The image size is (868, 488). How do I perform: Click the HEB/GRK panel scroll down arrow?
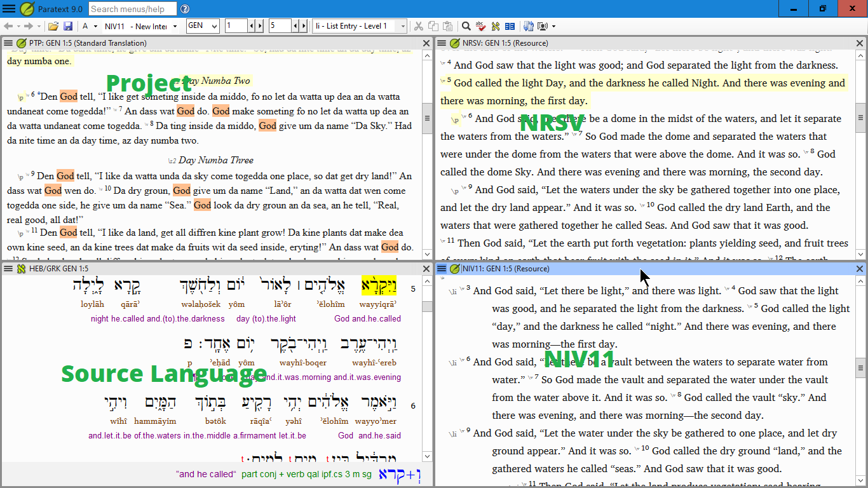[427, 456]
